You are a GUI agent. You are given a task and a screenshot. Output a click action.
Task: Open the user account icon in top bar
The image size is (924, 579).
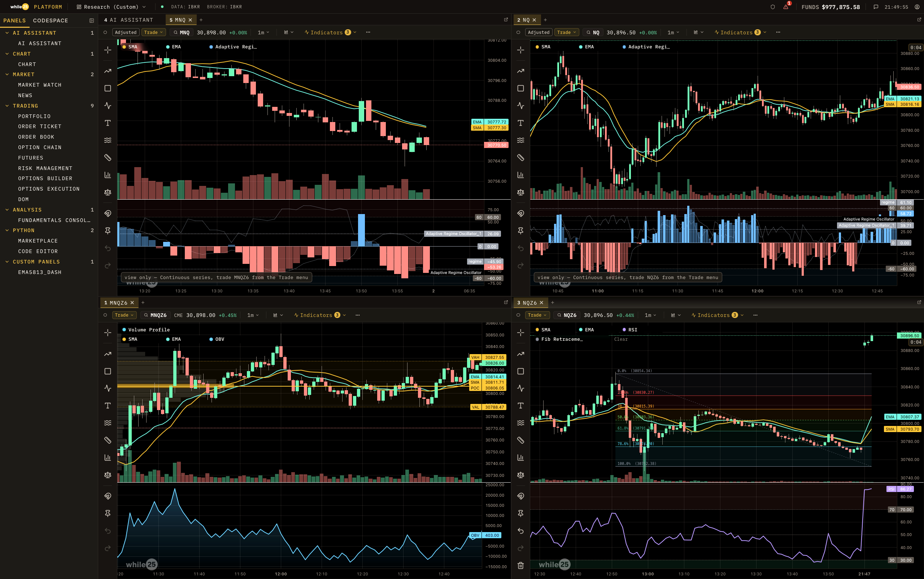(917, 7)
